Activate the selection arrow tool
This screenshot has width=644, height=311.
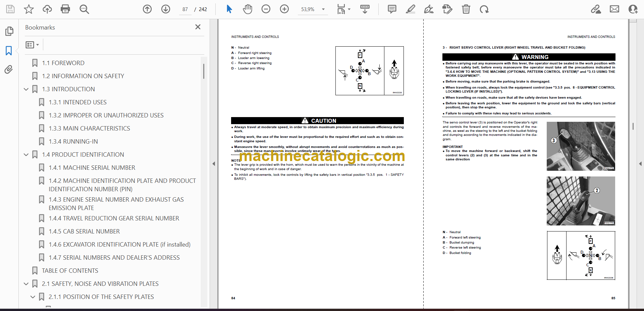(229, 9)
